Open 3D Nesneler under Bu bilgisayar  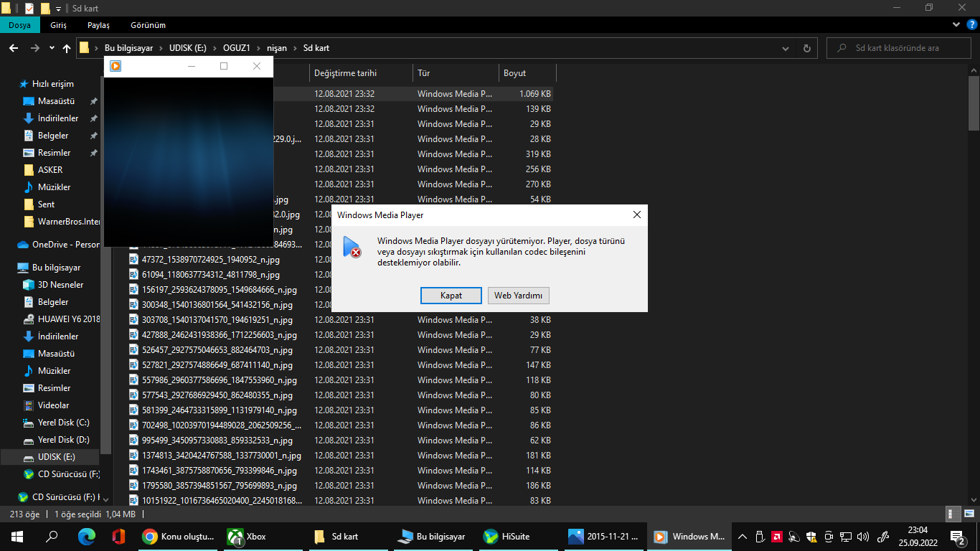click(x=60, y=285)
